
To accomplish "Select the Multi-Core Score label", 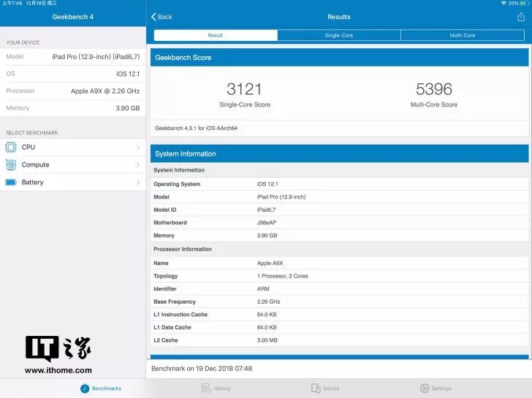I will 434,104.
